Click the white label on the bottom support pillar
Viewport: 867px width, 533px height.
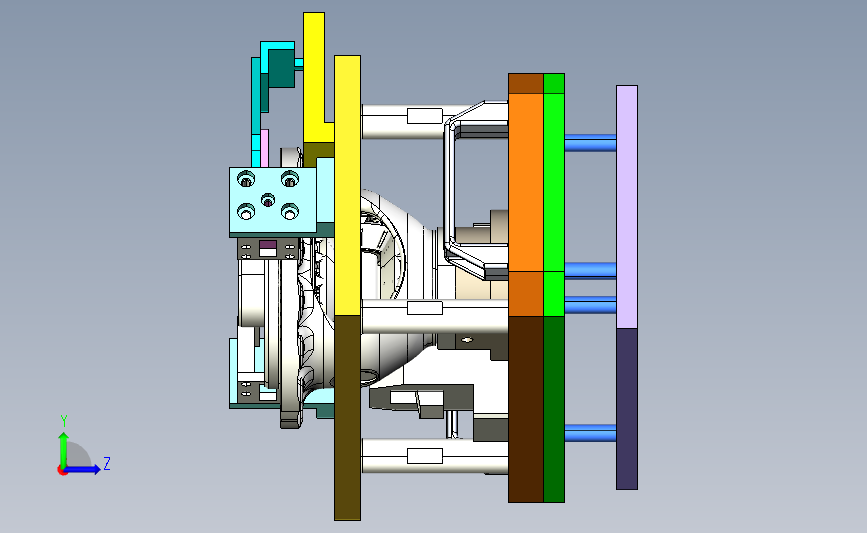coord(425,456)
